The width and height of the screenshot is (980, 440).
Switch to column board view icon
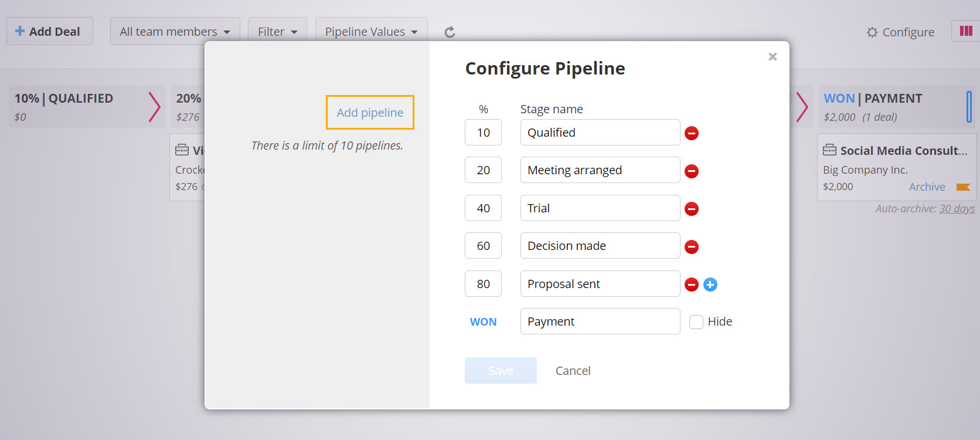(x=966, y=31)
